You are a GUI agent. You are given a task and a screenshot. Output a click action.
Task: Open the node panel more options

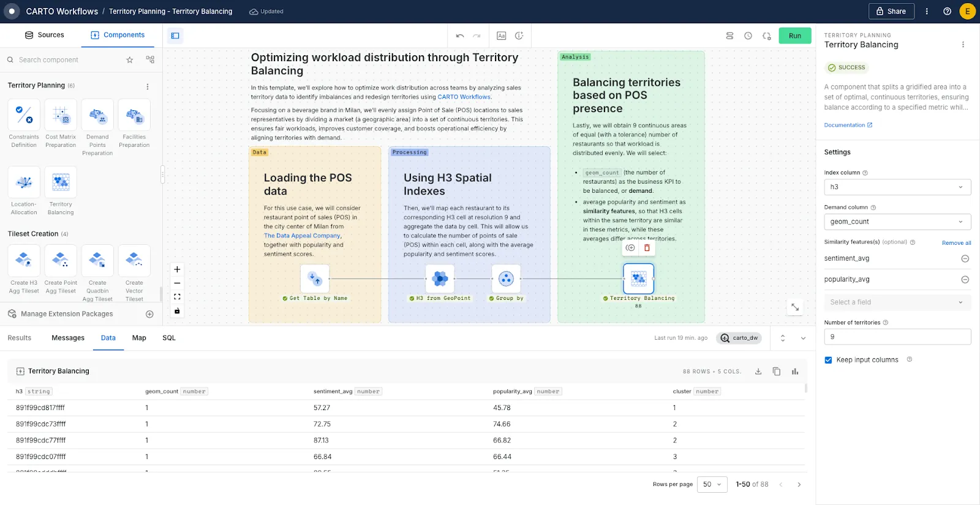click(x=963, y=45)
